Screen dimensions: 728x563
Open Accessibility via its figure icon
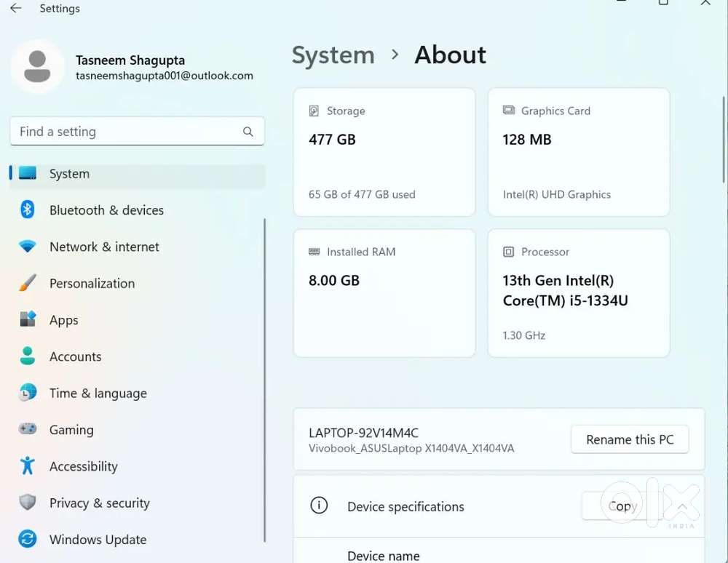[x=28, y=466]
